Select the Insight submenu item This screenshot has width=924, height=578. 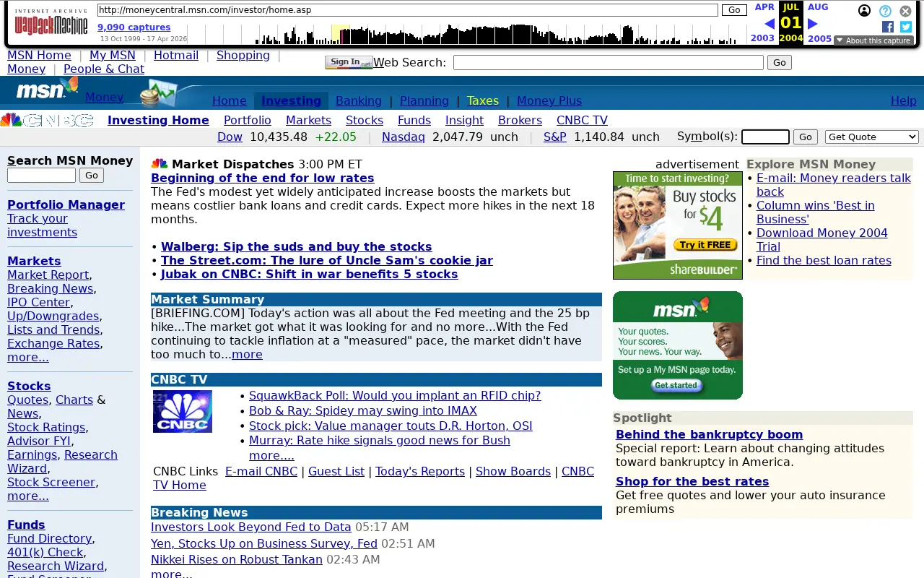[464, 120]
